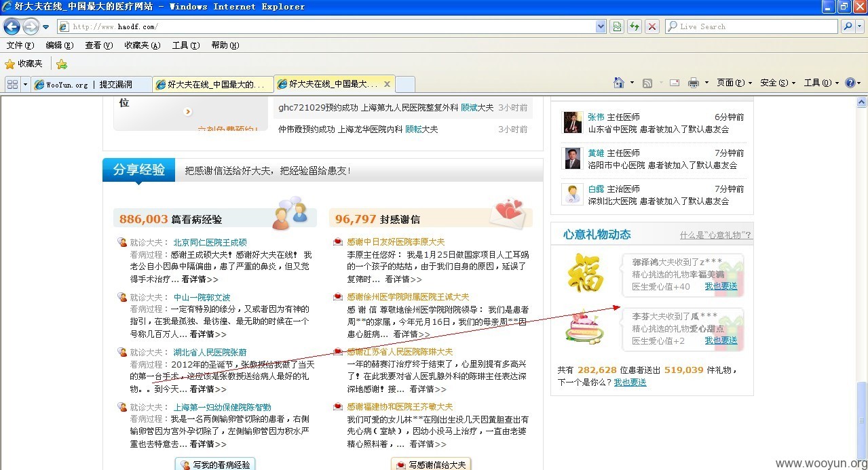Open 上海第一妇幼保健院陈智勤 link
Viewport: 868px width, 470px height.
click(x=222, y=407)
